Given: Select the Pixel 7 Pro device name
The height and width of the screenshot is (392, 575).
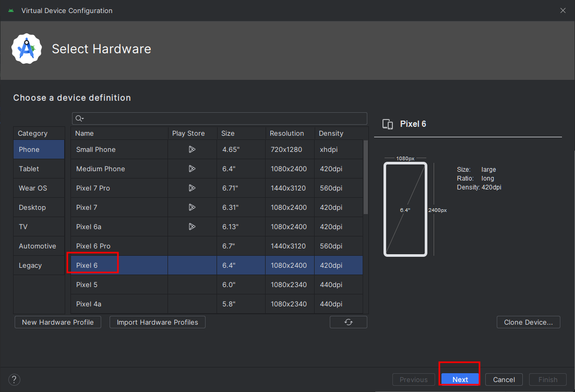Looking at the screenshot, I should [93, 188].
